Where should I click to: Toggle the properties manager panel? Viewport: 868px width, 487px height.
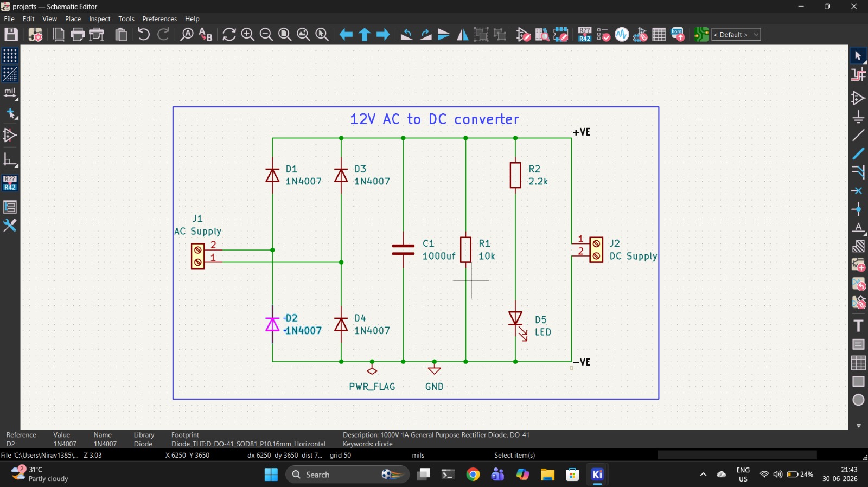click(10, 207)
